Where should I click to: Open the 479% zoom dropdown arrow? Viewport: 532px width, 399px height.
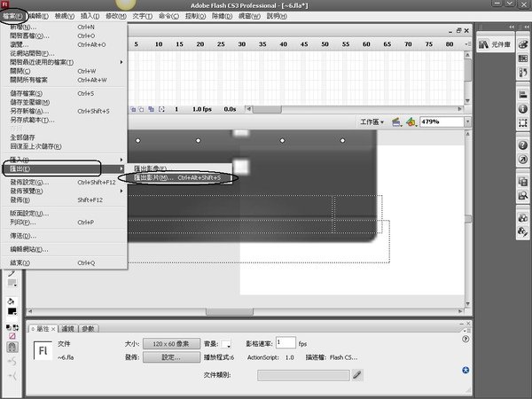click(468, 121)
